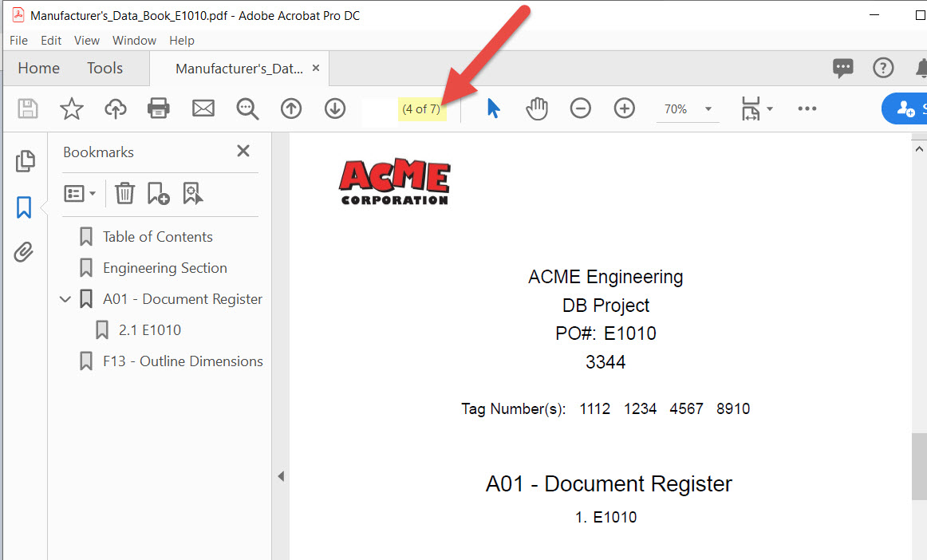
Task: Click the vertical scrollbar up arrow
Action: 919,148
